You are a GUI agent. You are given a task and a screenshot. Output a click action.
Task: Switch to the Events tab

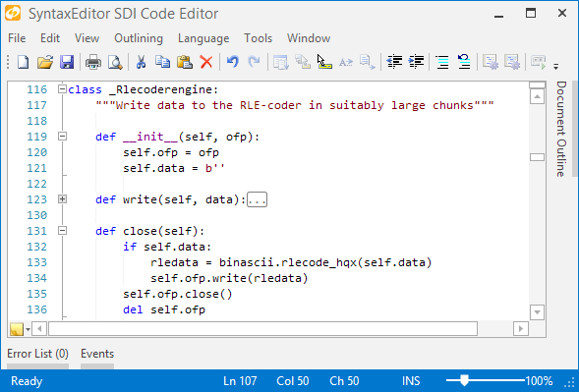coord(97,354)
